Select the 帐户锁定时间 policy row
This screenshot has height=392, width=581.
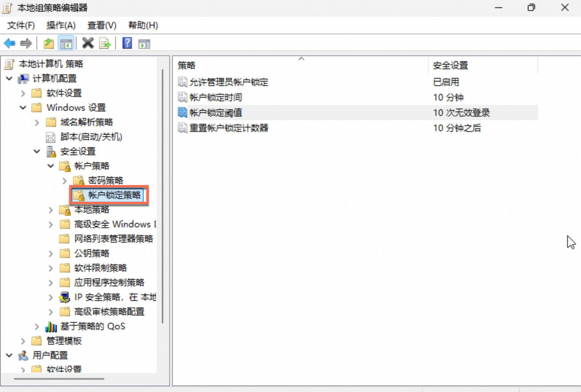[215, 97]
